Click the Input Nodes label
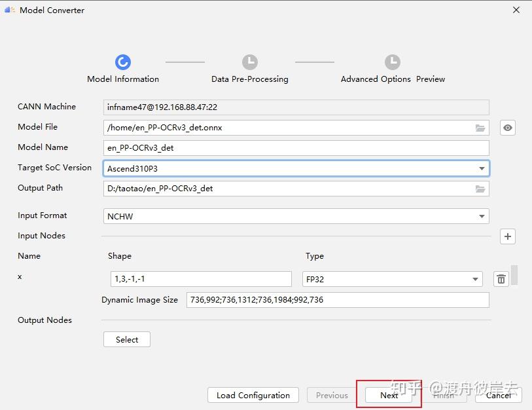532x410 pixels. (x=41, y=236)
